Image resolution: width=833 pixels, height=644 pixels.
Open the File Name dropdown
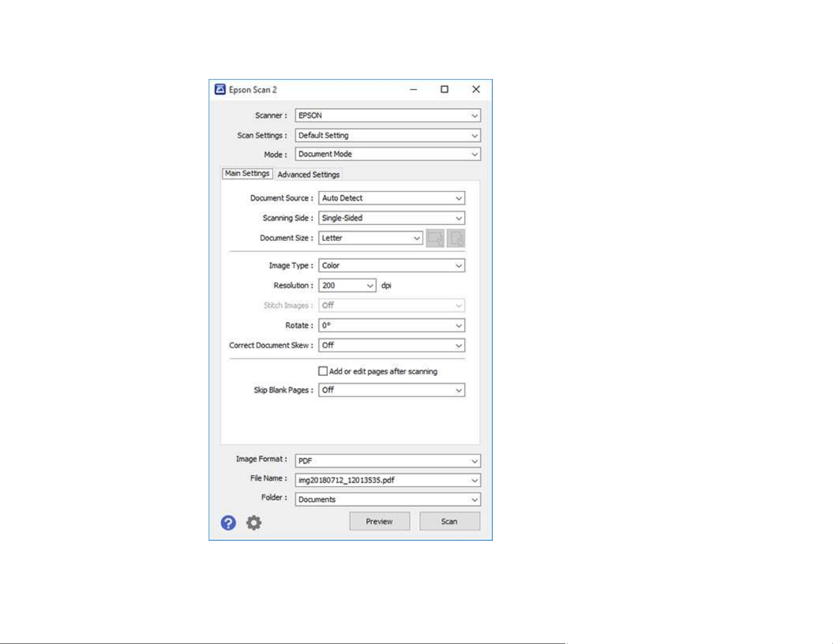388,480
